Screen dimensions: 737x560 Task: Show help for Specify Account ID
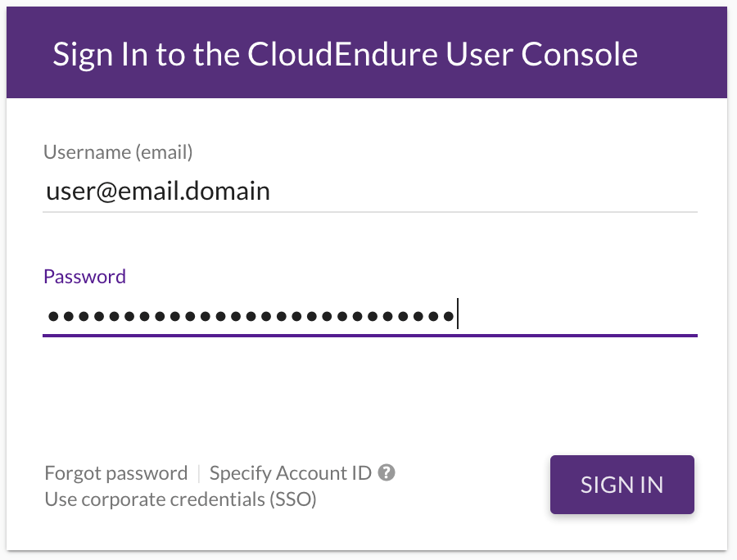tap(387, 472)
